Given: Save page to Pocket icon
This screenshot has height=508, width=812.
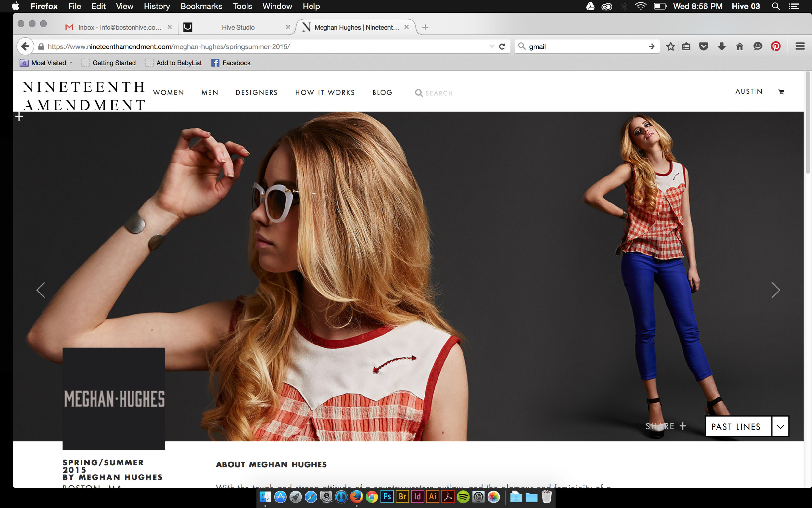Looking at the screenshot, I should click(704, 46).
